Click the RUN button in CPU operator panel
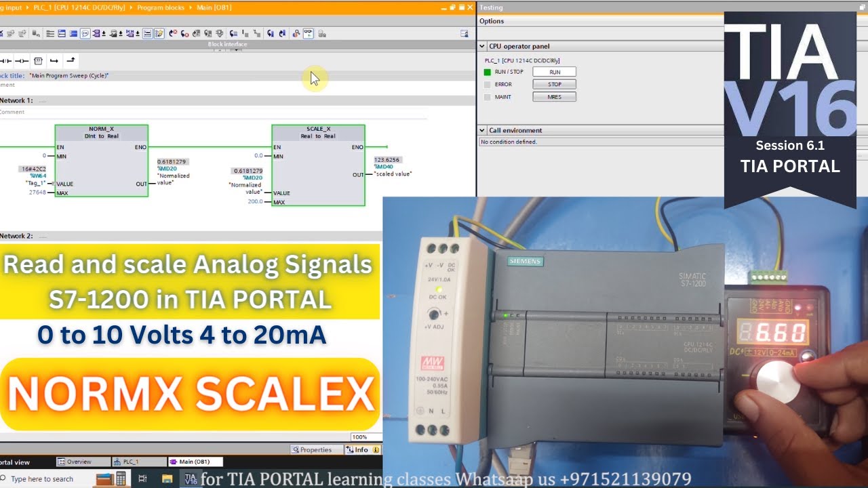This screenshot has height=488, width=868. click(x=554, y=72)
